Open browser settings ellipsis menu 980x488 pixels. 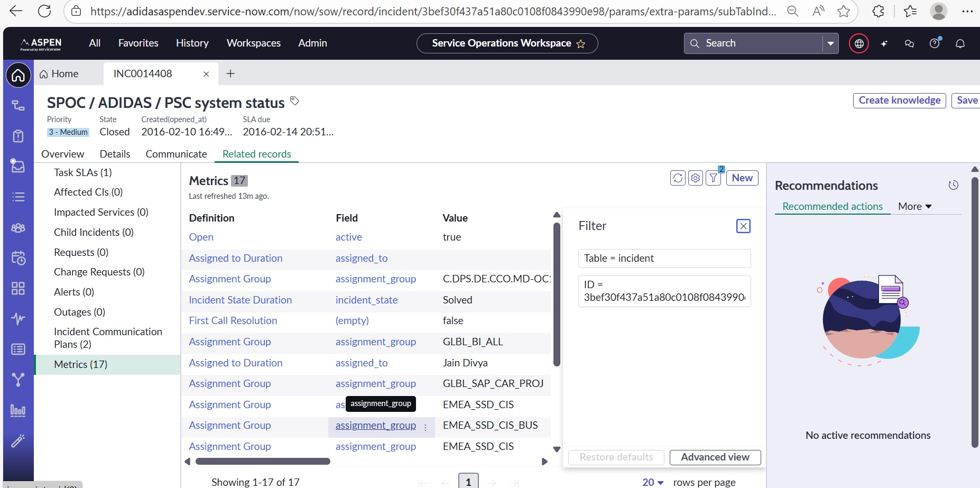pos(967,11)
